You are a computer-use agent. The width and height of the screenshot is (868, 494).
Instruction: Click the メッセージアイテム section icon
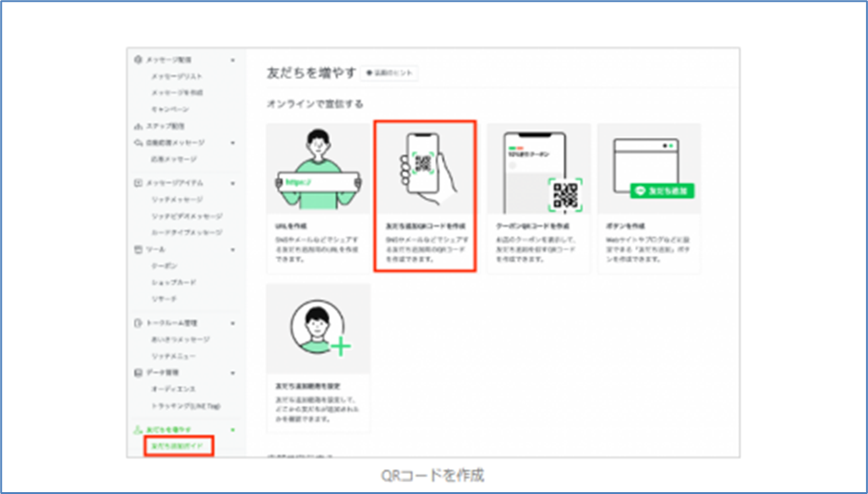tap(138, 182)
